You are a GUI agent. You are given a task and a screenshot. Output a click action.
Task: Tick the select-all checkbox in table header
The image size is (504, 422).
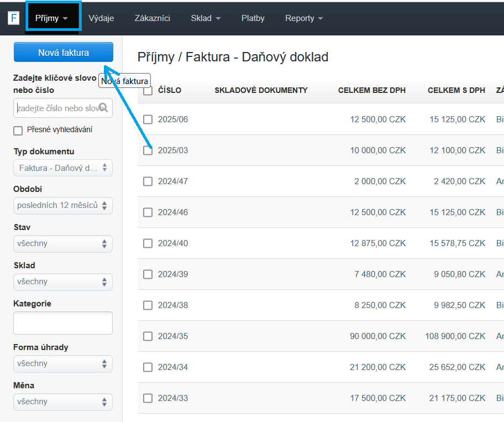coord(148,91)
